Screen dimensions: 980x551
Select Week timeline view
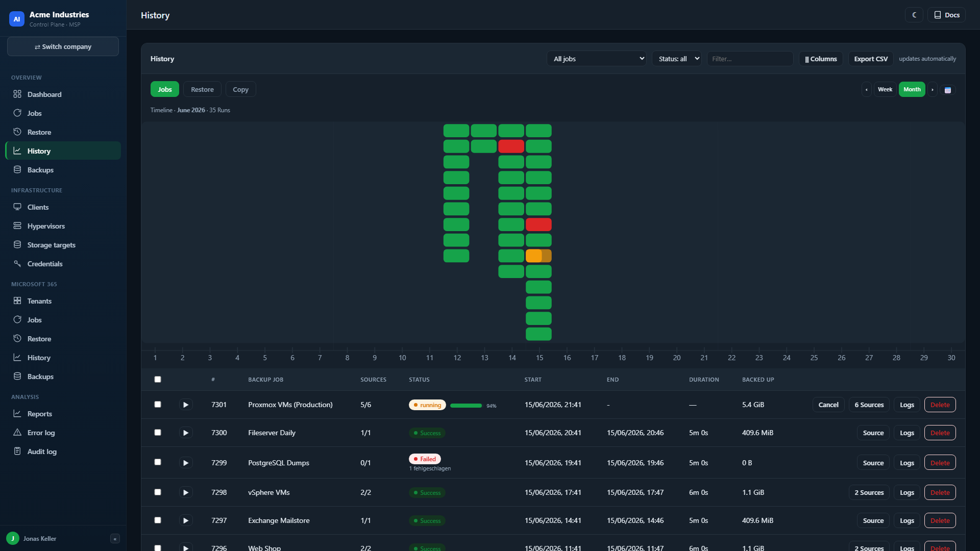[x=885, y=90]
